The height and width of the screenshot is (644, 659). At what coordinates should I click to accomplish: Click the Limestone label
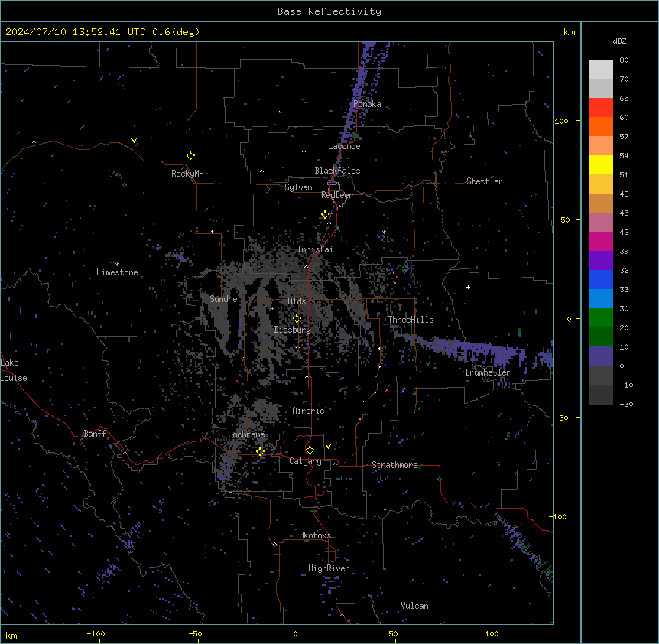117,272
